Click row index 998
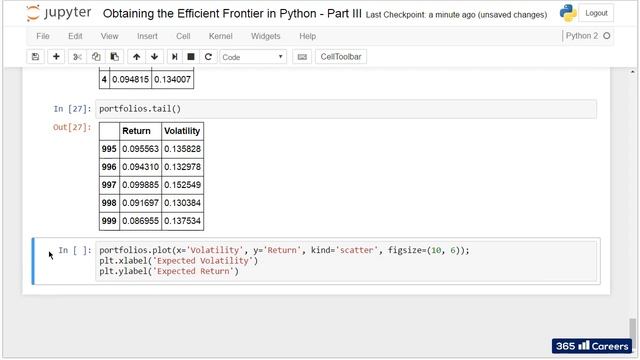The image size is (640, 360). coord(109,203)
